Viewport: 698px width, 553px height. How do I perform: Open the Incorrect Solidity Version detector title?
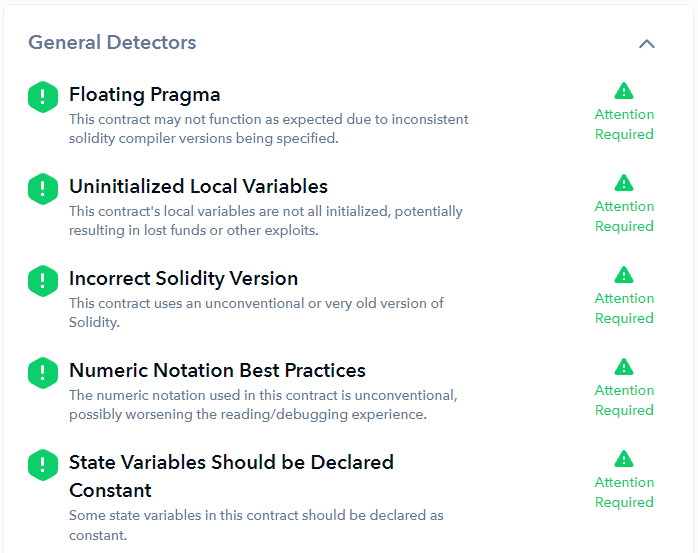click(183, 279)
